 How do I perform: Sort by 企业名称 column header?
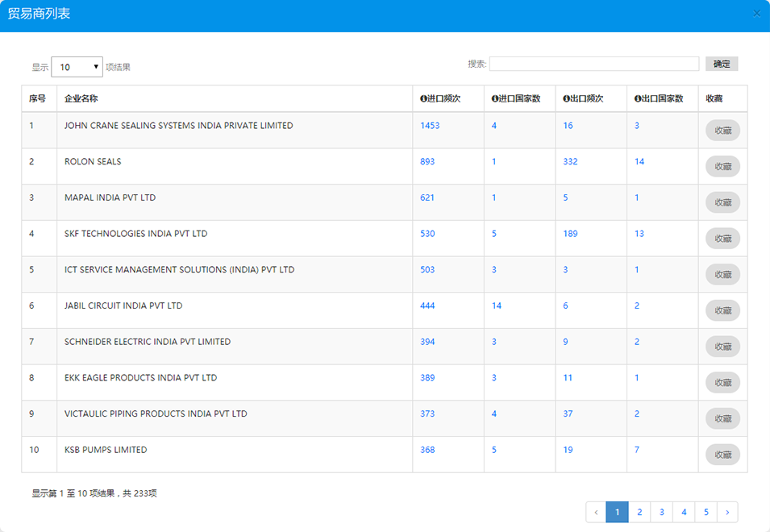(81, 98)
